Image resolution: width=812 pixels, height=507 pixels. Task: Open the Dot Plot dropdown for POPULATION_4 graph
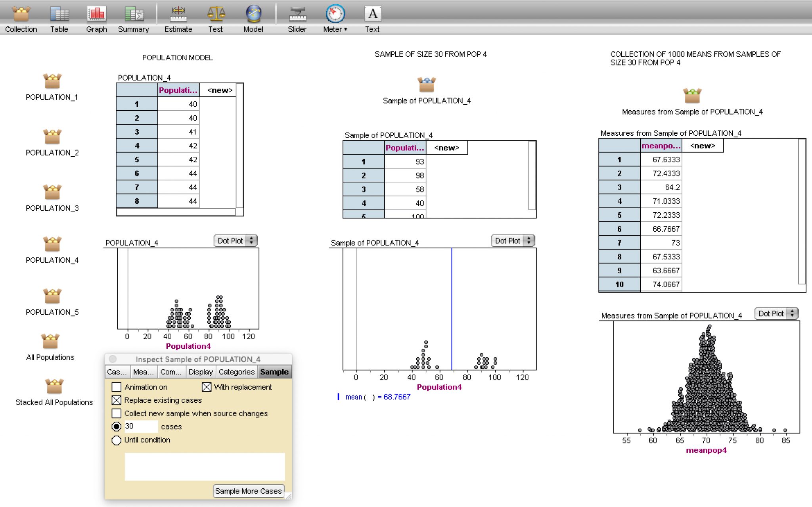click(235, 240)
